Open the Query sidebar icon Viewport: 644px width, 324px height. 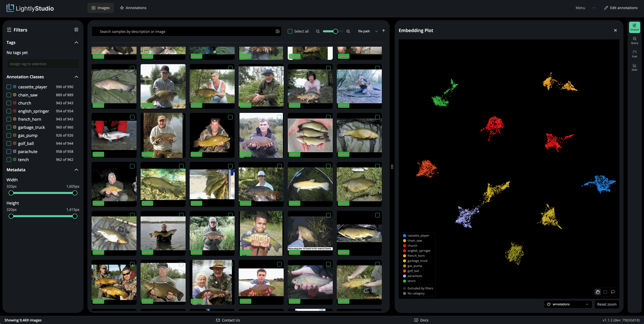pyautogui.click(x=634, y=40)
